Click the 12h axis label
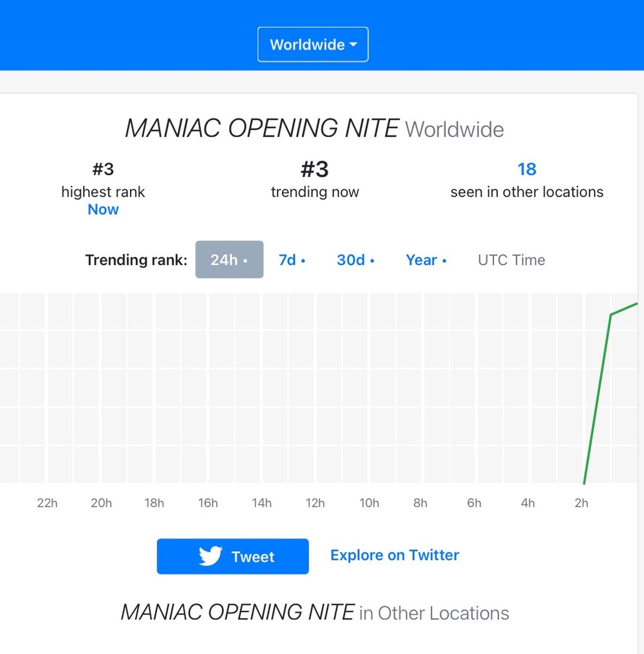The height and width of the screenshot is (654, 644). [315, 503]
